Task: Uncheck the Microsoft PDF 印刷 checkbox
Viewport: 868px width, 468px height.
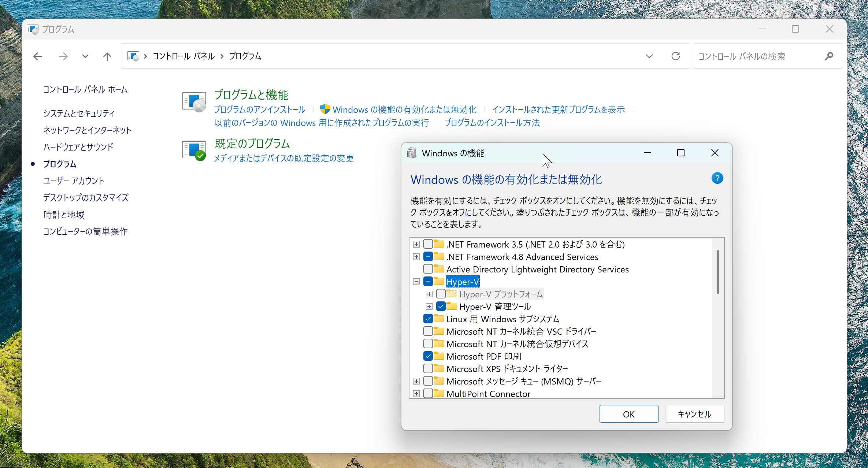Action: pos(428,356)
